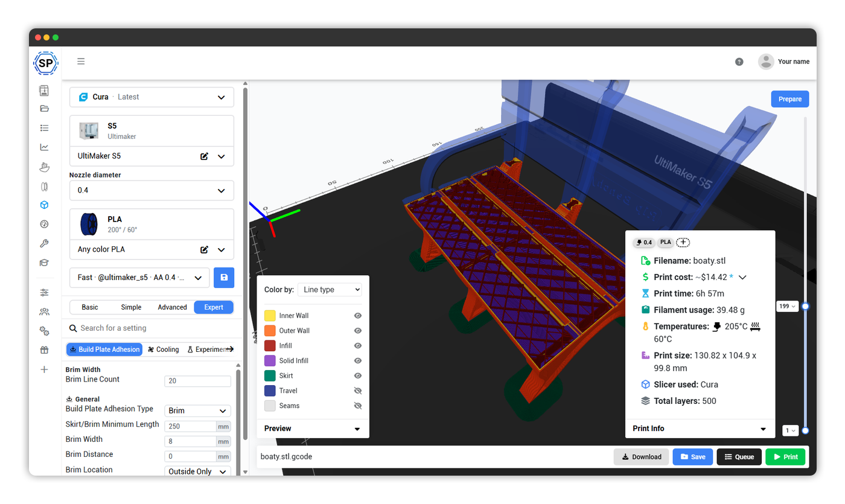Open the statistics chart sidebar icon

point(44,147)
